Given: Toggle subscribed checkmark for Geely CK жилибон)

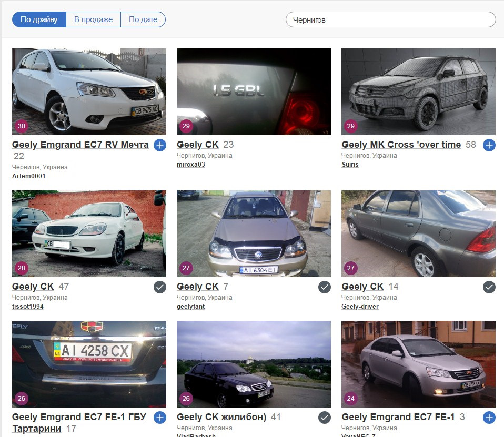Looking at the screenshot, I should [x=324, y=418].
